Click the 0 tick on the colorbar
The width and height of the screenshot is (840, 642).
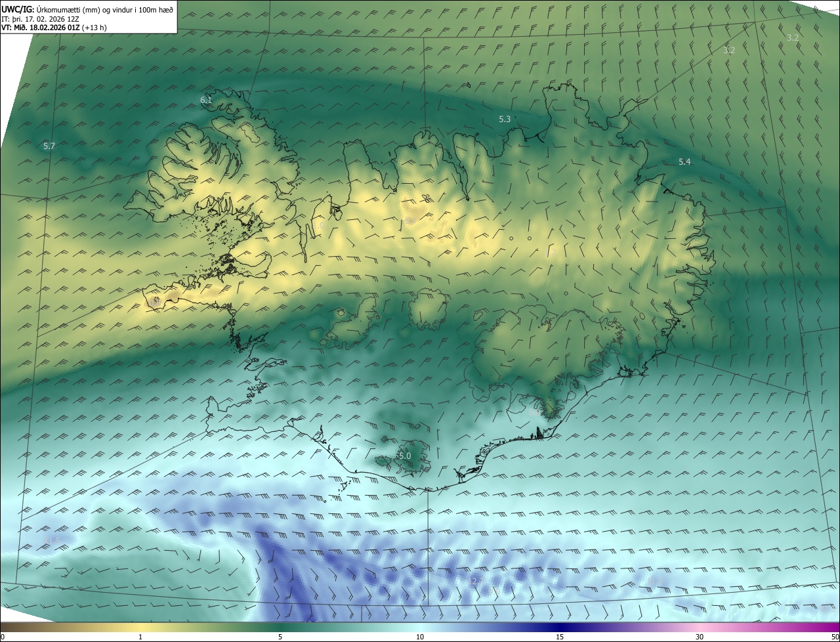[x=3, y=637]
